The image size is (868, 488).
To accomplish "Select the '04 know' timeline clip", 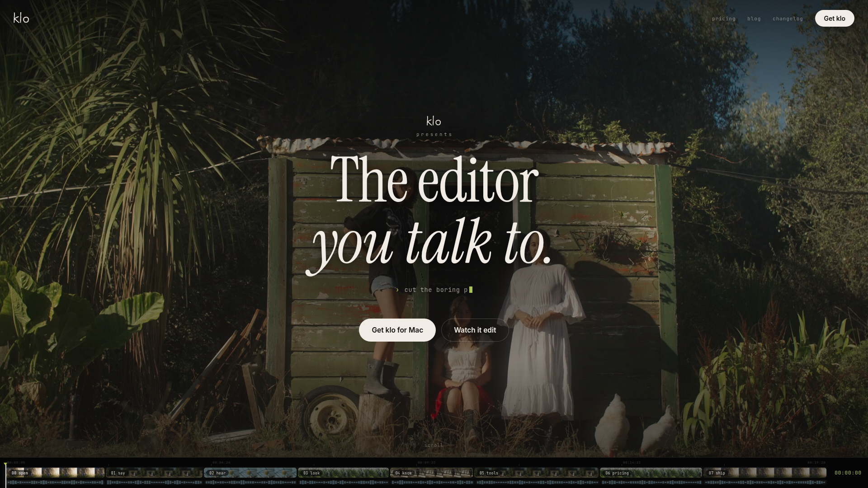I will [432, 473].
